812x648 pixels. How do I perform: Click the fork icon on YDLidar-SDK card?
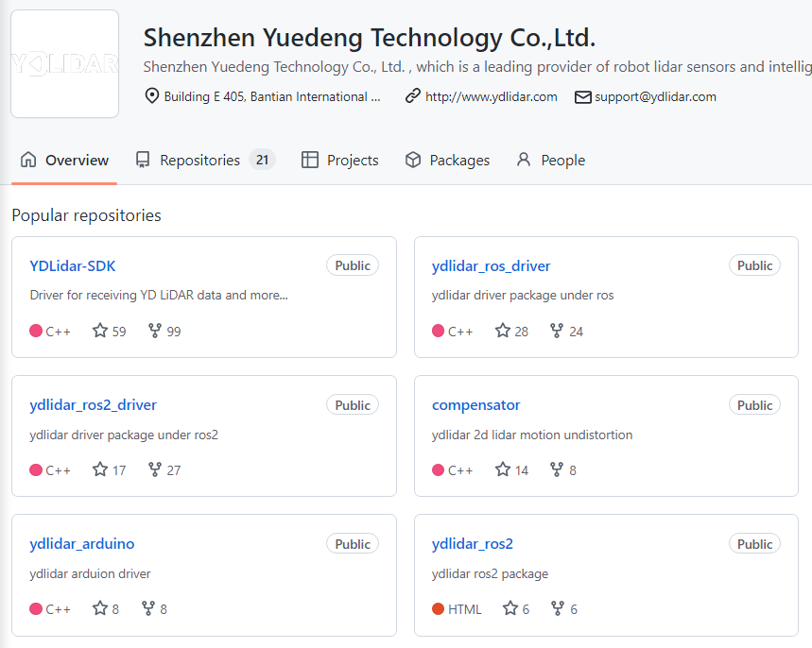tap(154, 331)
